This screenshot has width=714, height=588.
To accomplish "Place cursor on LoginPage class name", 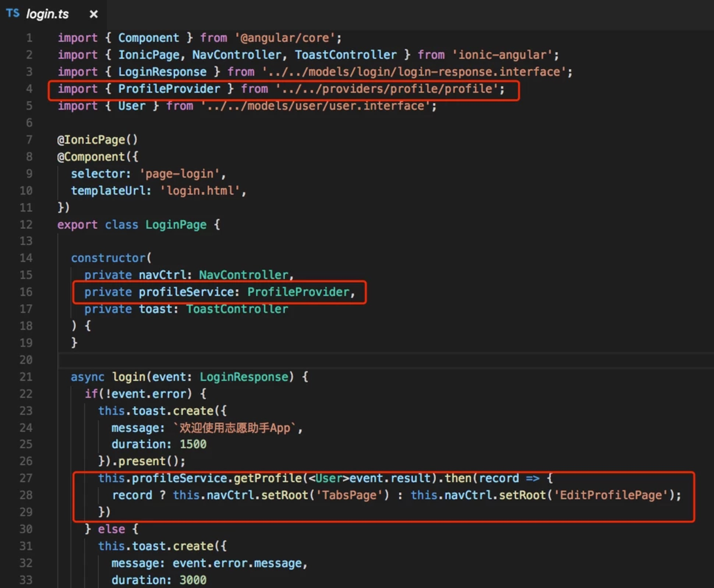I will click(176, 224).
